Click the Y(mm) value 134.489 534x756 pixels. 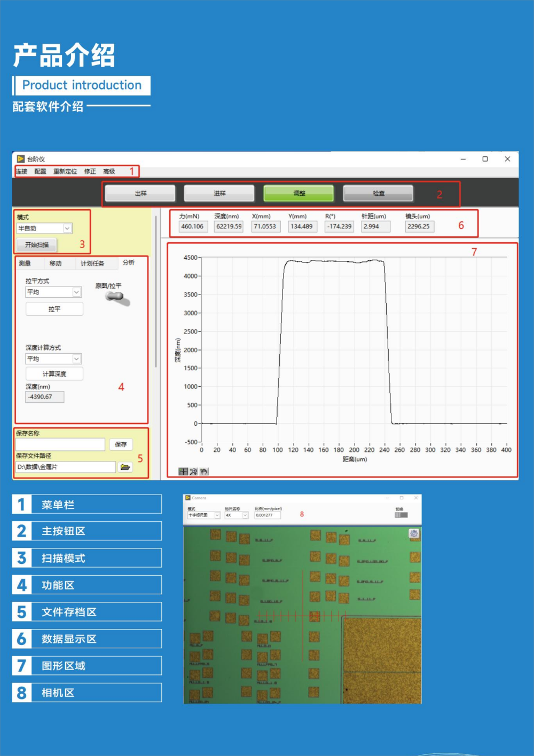click(302, 227)
